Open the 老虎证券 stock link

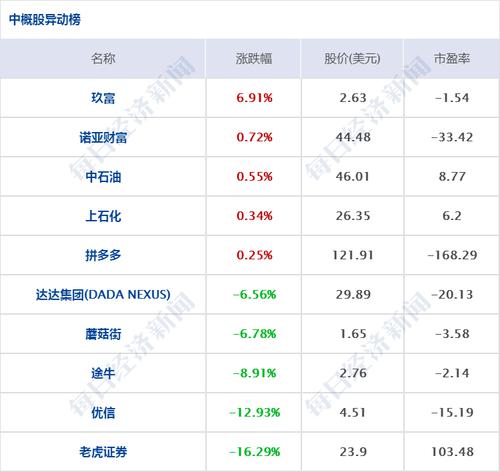tap(103, 452)
